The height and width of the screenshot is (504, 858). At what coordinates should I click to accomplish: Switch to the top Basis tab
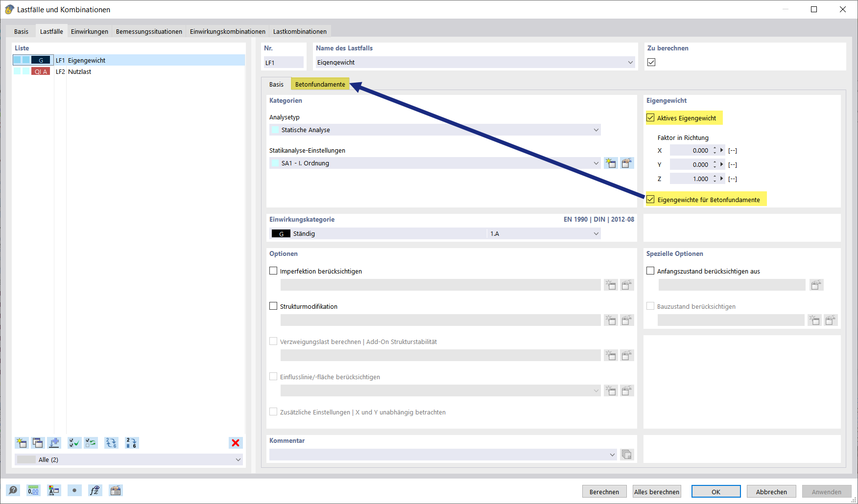point(21,31)
